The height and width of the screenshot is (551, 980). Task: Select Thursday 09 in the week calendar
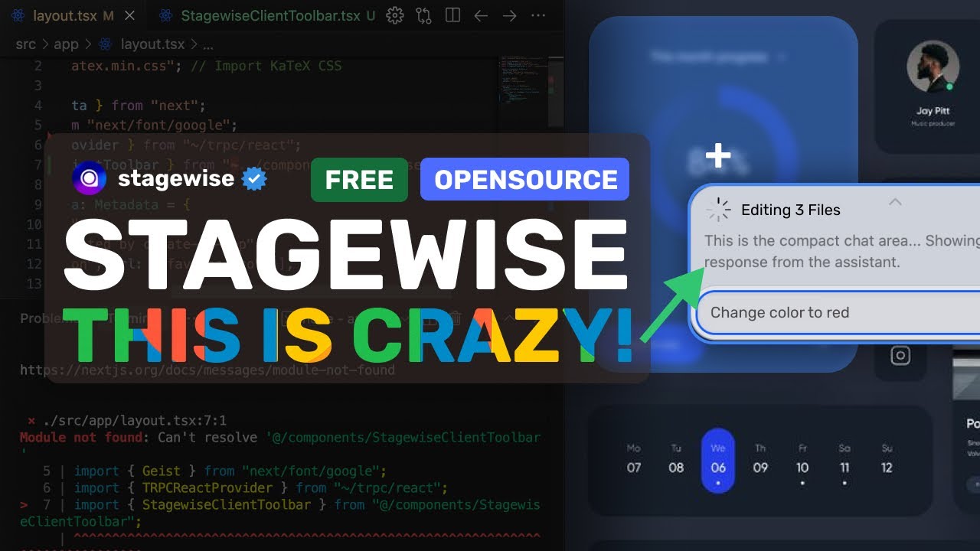(x=760, y=460)
